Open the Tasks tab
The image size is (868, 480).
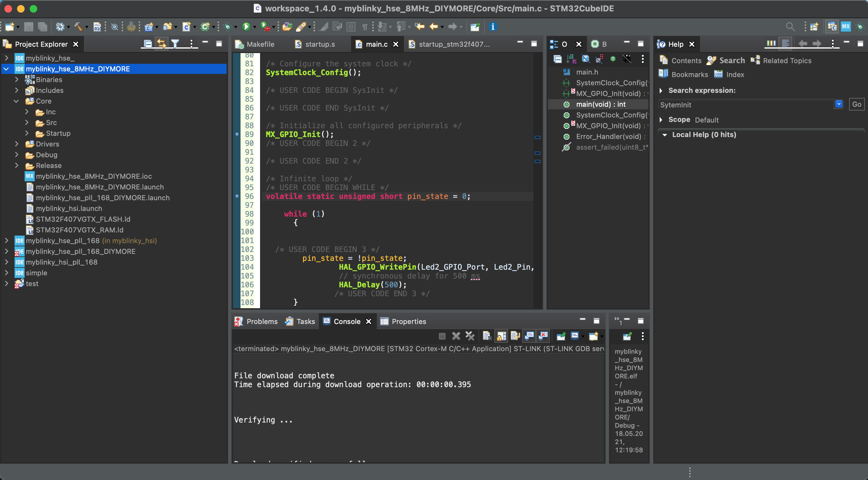pos(300,321)
